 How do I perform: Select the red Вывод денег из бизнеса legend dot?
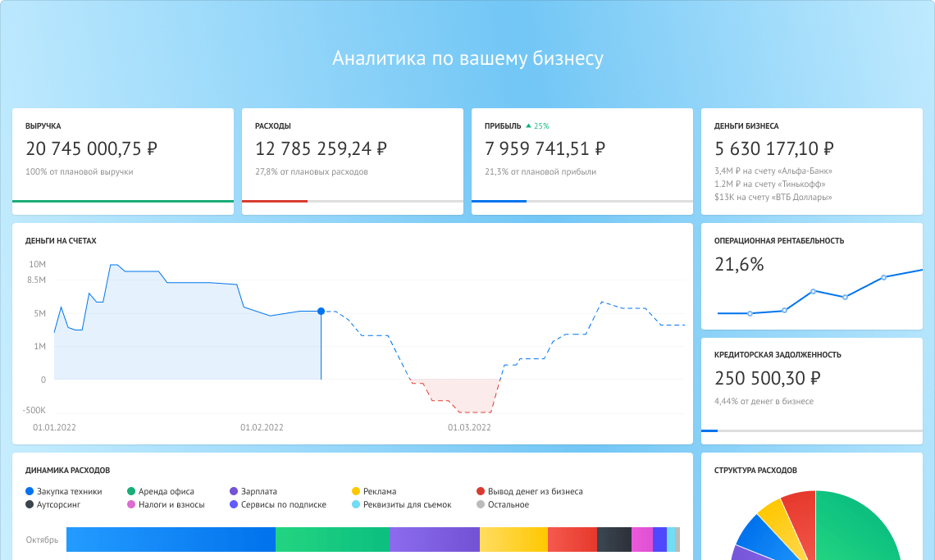[x=481, y=491]
